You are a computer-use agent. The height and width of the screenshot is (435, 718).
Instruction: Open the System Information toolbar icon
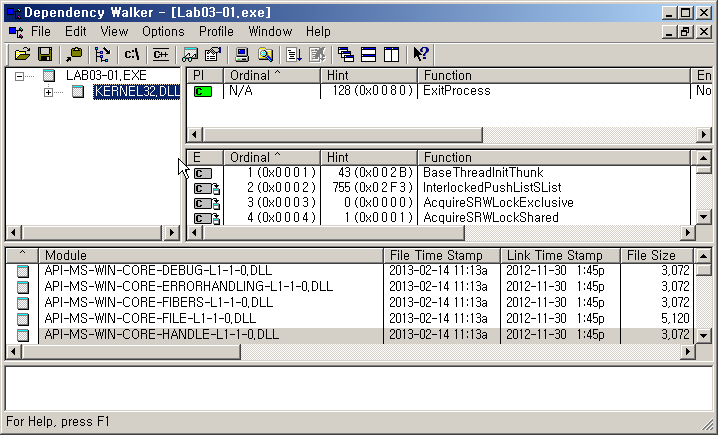241,54
